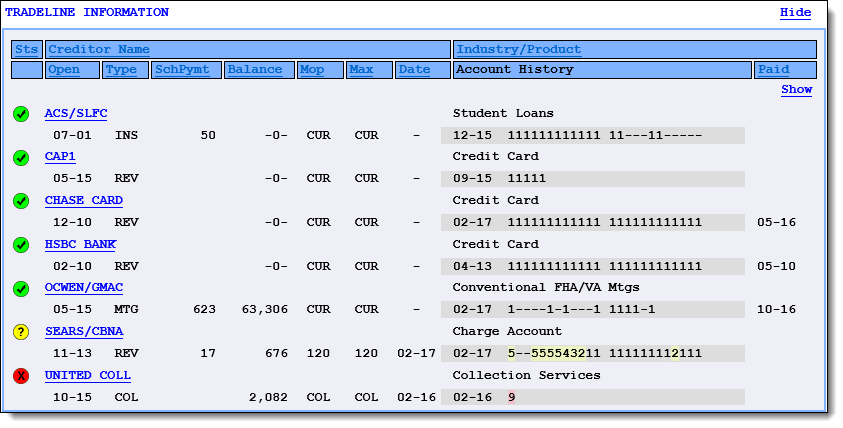Sort by the Mop column header
843x428 pixels.
point(312,70)
